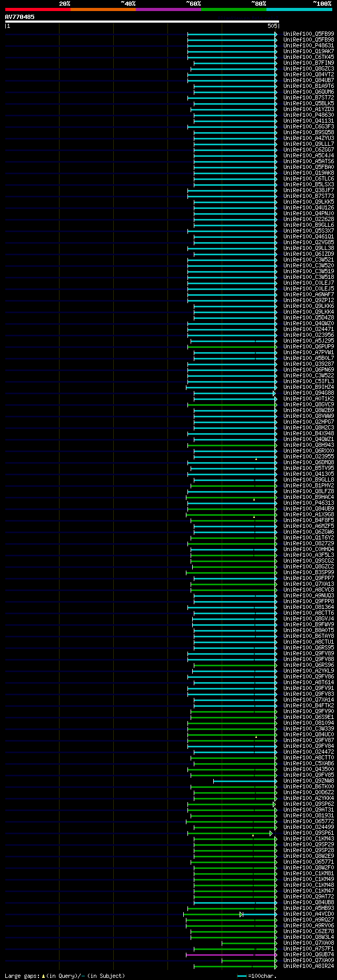This screenshot has height=980, width=337.
Task: Select hit label UniRef100_B4FTK2
Action: pyautogui.click(x=309, y=705)
